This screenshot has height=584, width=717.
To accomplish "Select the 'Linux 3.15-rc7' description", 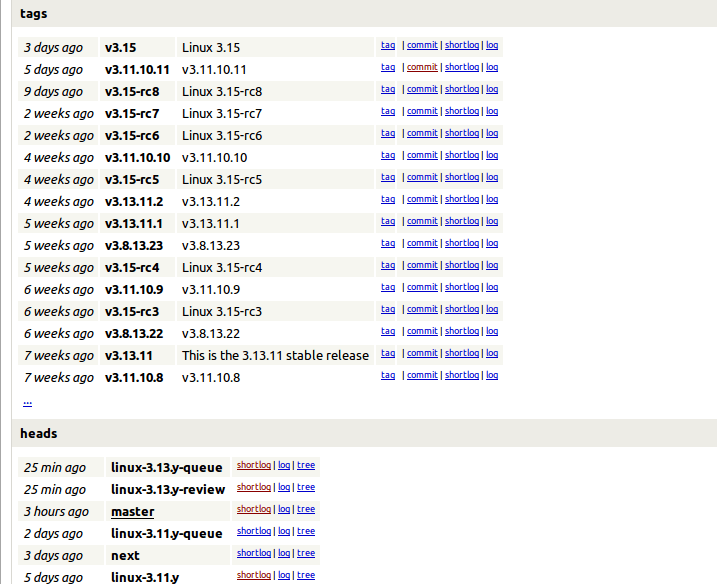I will 222,113.
